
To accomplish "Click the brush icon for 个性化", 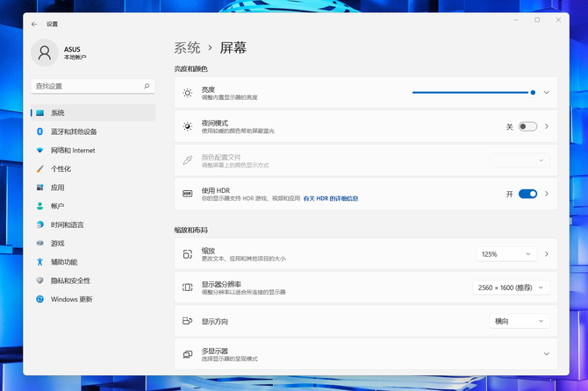I will click(x=39, y=169).
